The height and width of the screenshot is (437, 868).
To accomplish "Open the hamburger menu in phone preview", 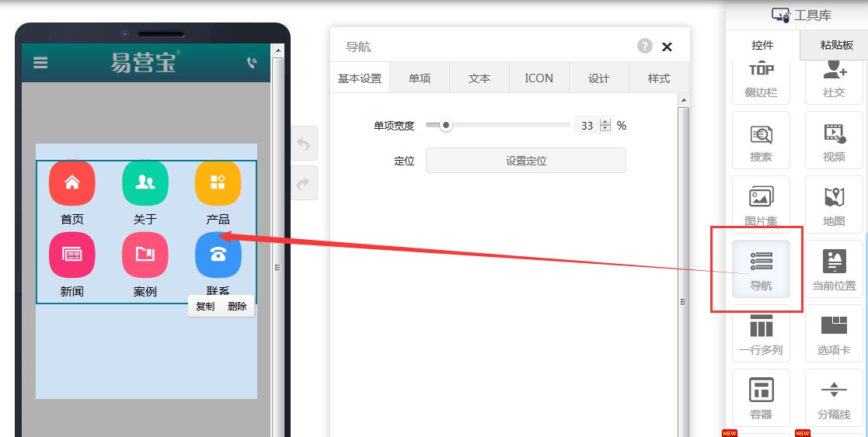I will click(40, 63).
